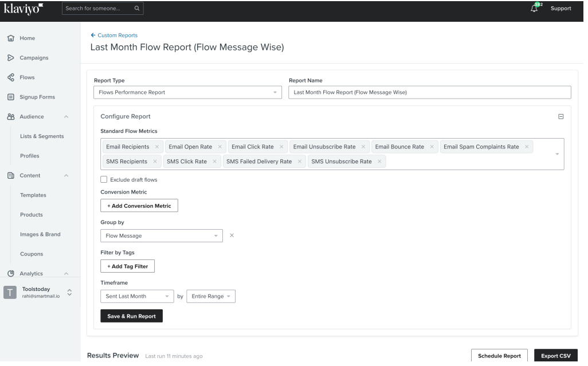Toggle Exclude draft flows checkbox
Viewport: 588px width, 366px height.
(104, 179)
